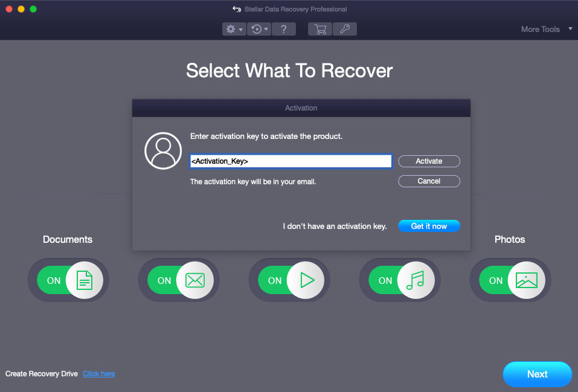Toggle Documents recovery switch

tap(70, 280)
